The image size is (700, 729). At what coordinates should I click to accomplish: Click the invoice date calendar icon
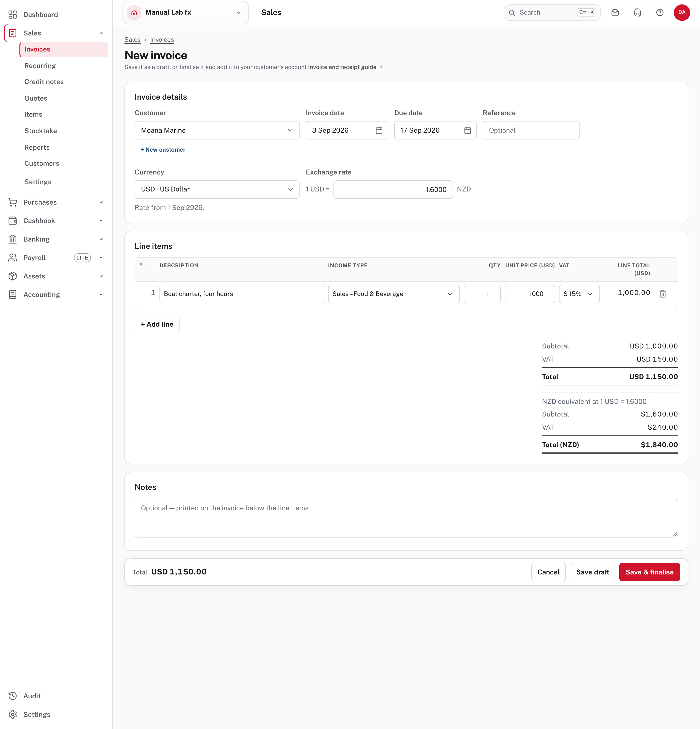click(379, 130)
